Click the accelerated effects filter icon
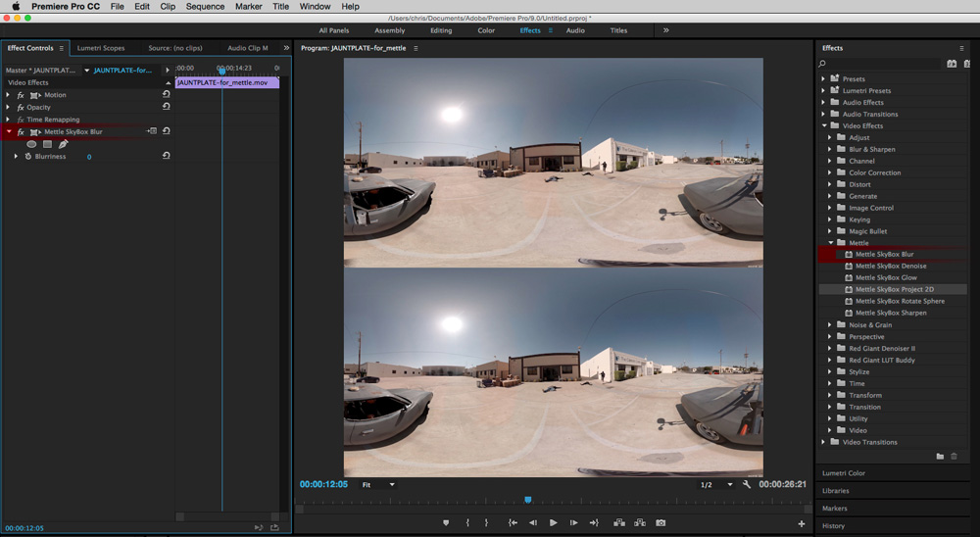 [x=952, y=63]
